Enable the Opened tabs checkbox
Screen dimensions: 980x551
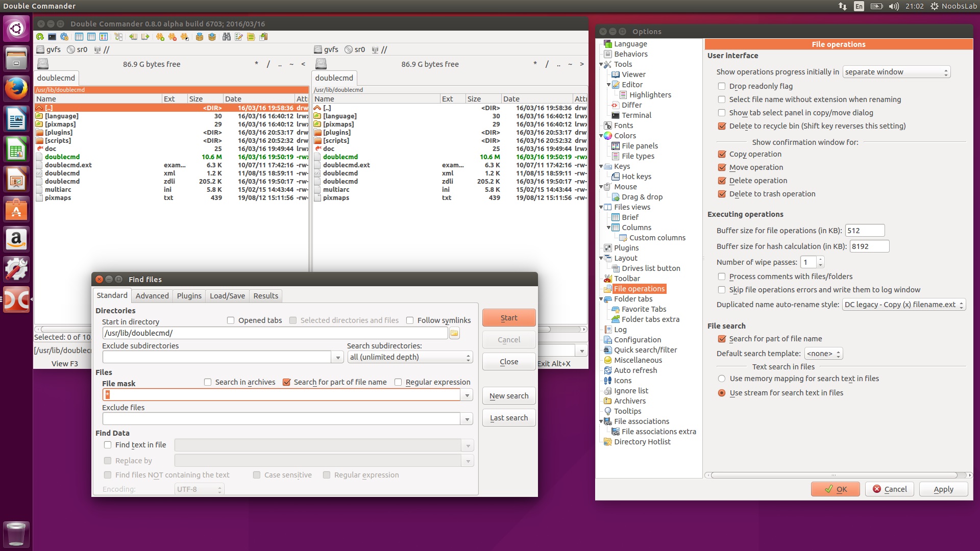click(x=231, y=320)
